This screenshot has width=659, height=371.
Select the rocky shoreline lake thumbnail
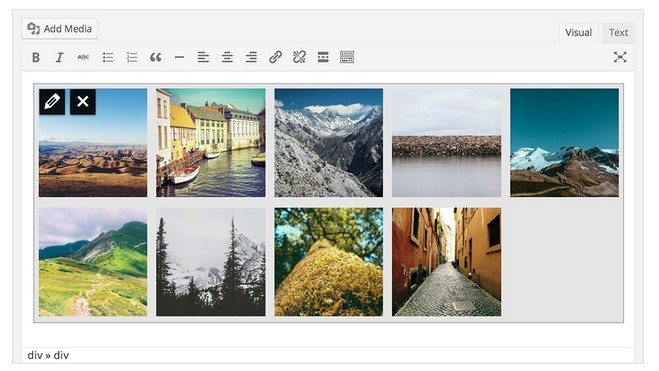tap(447, 142)
